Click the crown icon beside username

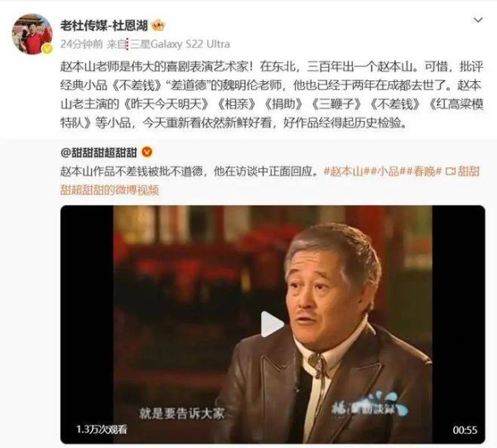click(158, 26)
